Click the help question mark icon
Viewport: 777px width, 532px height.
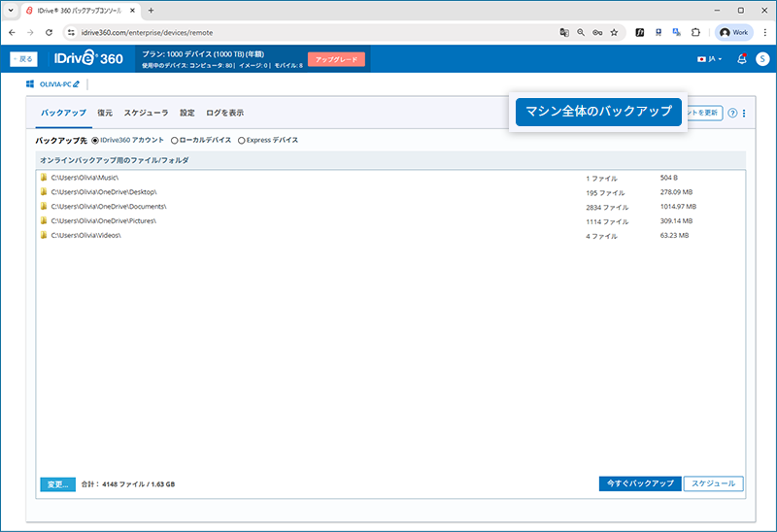point(732,114)
